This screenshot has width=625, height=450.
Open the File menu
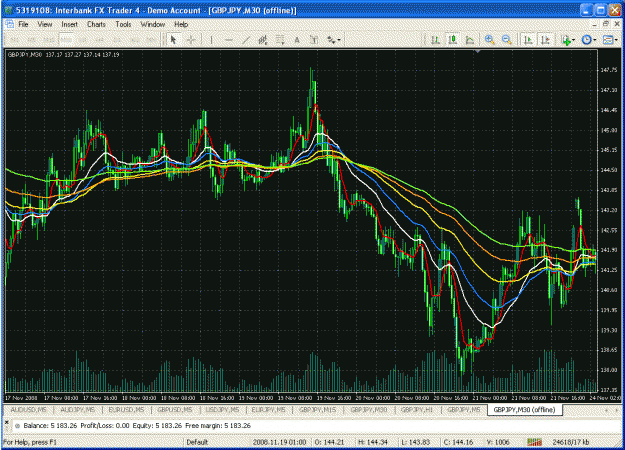(23, 24)
